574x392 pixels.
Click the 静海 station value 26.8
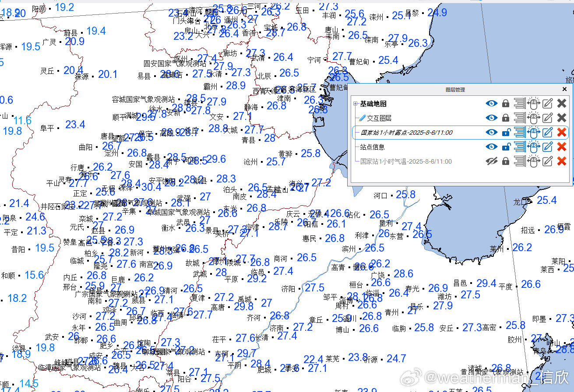click(277, 106)
